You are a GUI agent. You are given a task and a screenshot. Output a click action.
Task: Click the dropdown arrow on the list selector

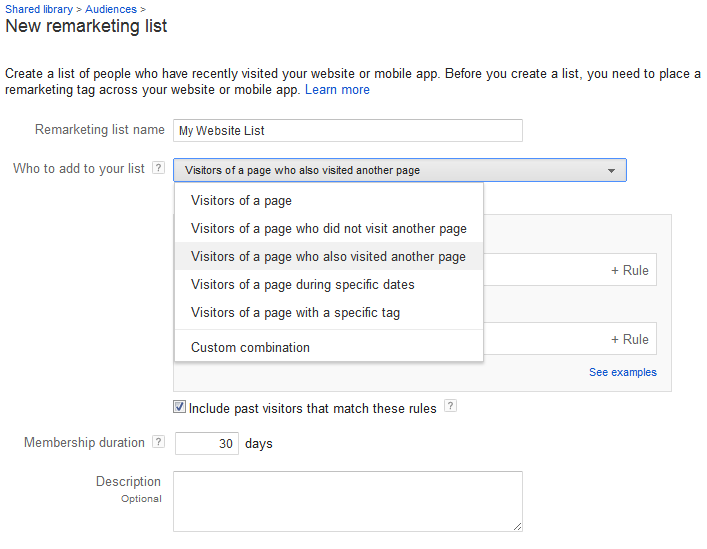611,171
